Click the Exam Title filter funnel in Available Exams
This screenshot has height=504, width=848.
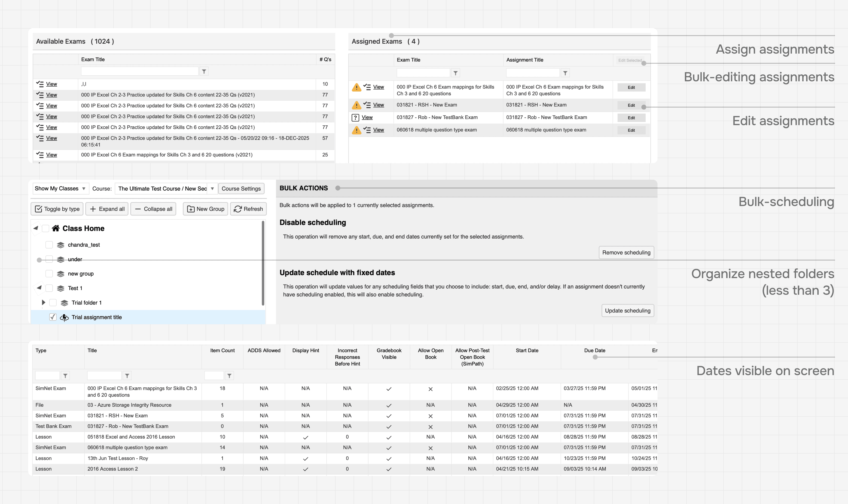(x=204, y=71)
